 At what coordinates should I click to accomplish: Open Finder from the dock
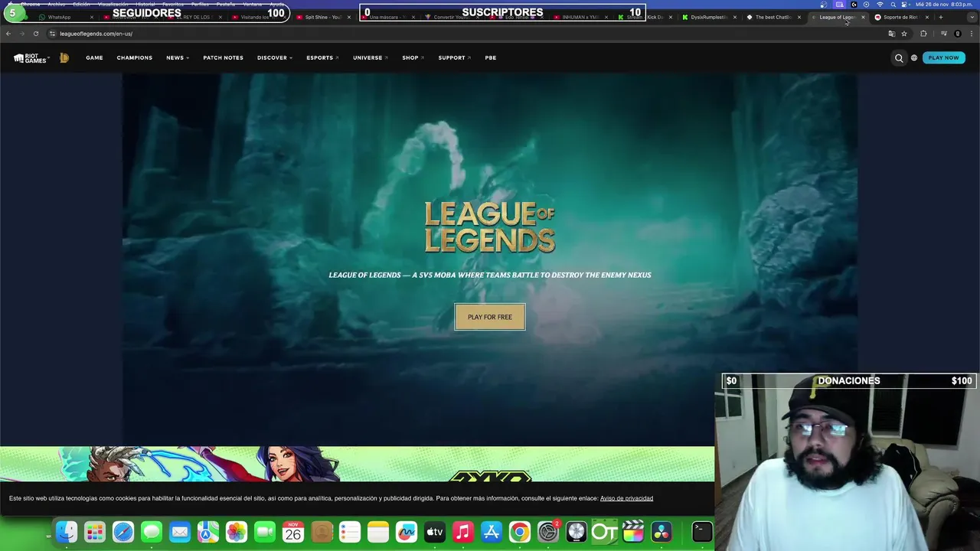click(x=67, y=531)
